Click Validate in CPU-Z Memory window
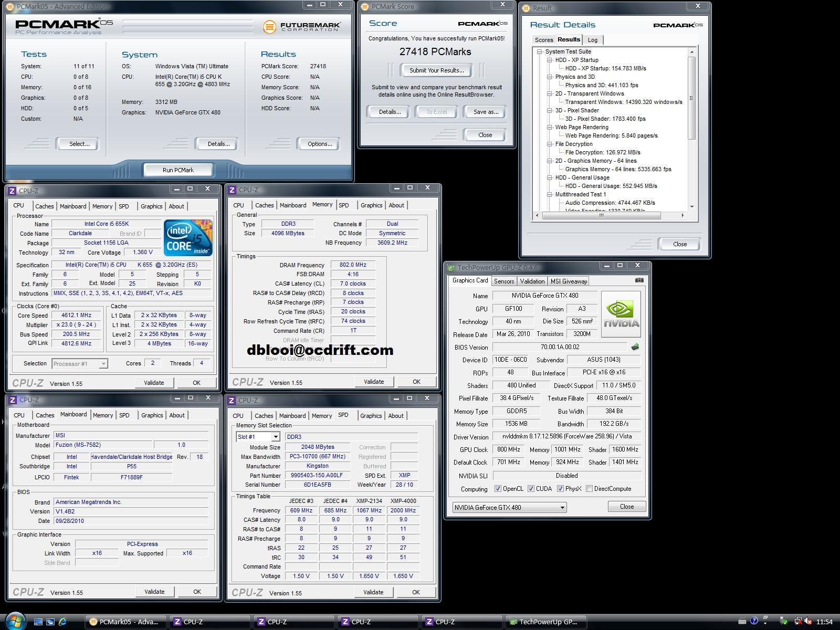Viewport: 840px width, 630px height. tap(374, 382)
